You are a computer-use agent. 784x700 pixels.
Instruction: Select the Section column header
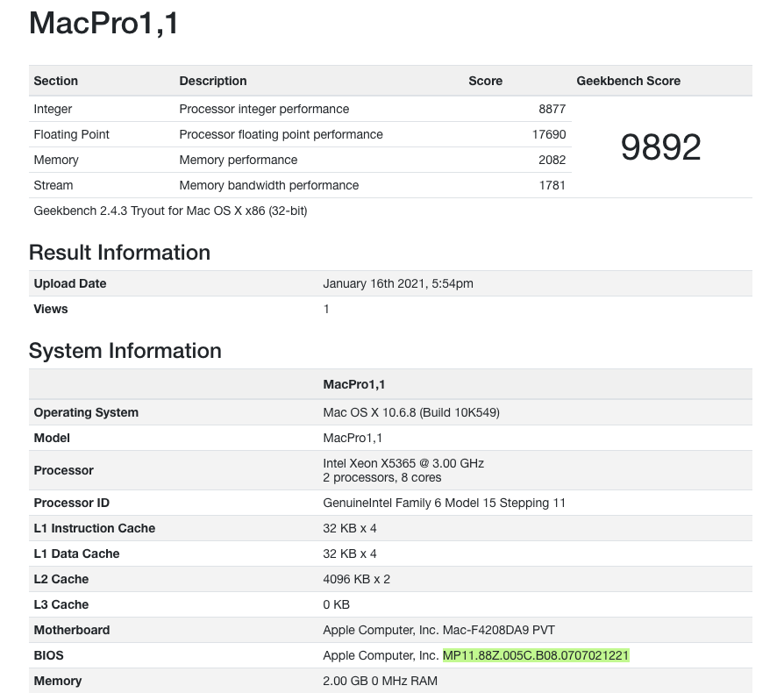(x=56, y=81)
